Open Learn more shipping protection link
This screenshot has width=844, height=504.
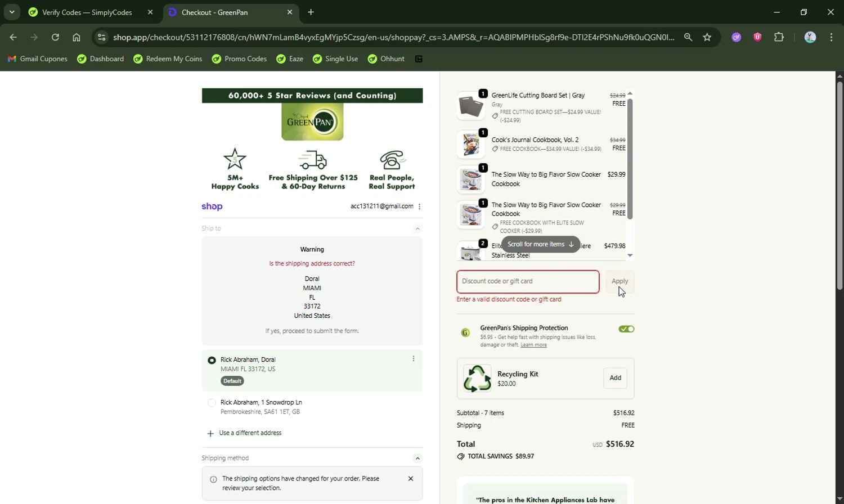click(x=533, y=345)
